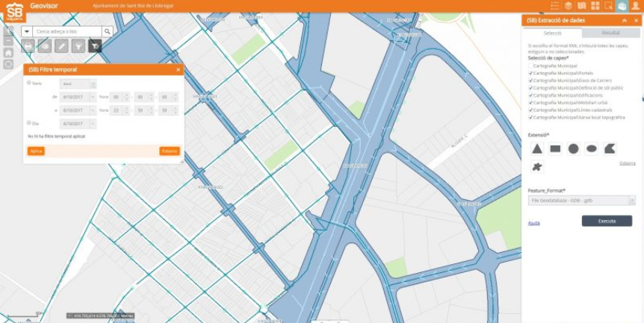644x323 pixels.
Task: Focus the address search field
Action: (x=67, y=31)
